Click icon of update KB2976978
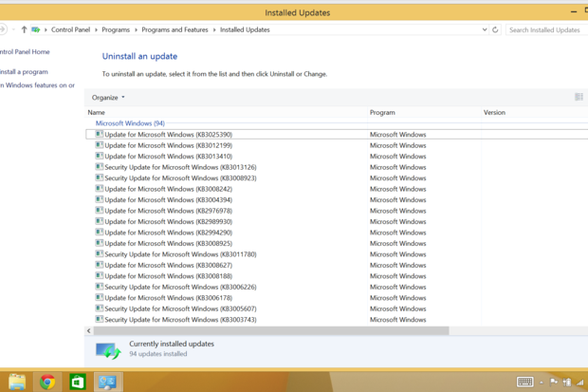 tap(99, 211)
